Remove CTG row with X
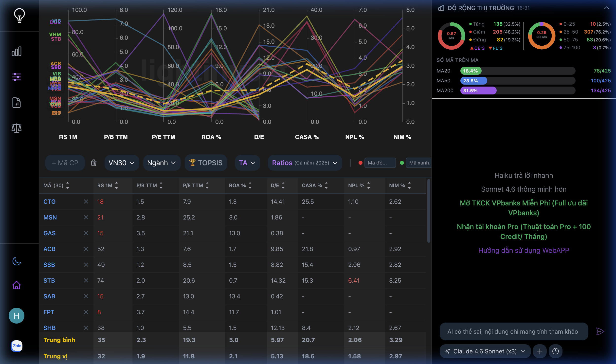Image resolution: width=616 pixels, height=364 pixels. [x=86, y=201]
